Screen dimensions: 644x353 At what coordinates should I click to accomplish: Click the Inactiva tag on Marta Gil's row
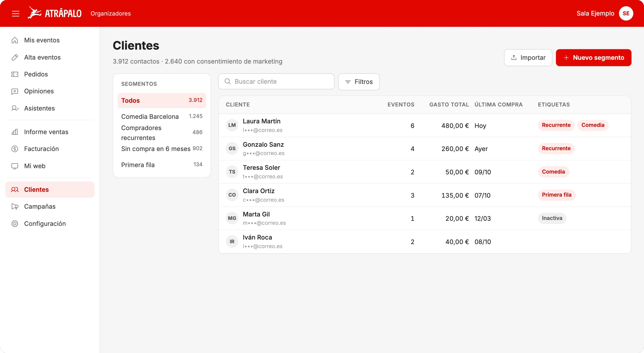(552, 218)
